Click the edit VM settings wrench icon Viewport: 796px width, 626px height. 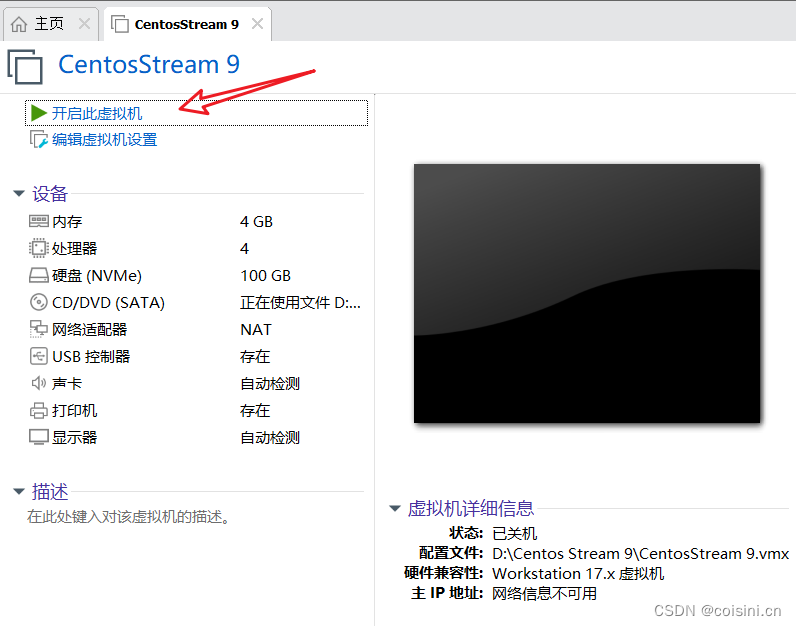[39, 139]
